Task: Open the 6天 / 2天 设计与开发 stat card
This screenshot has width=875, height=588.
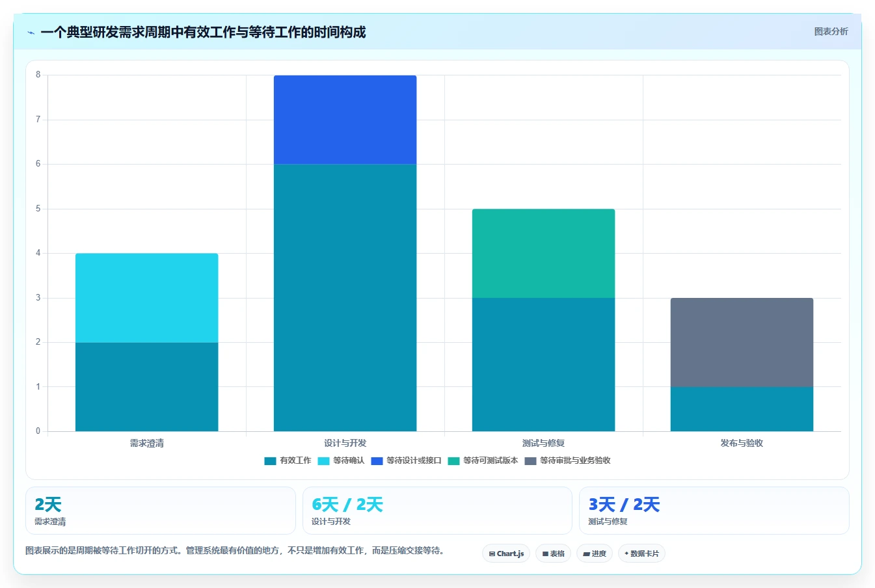Action: (437, 511)
